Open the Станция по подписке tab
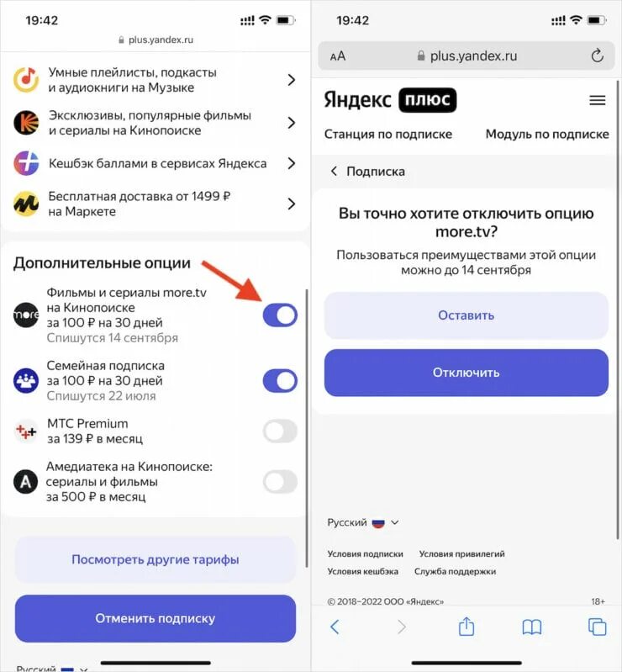 point(388,134)
